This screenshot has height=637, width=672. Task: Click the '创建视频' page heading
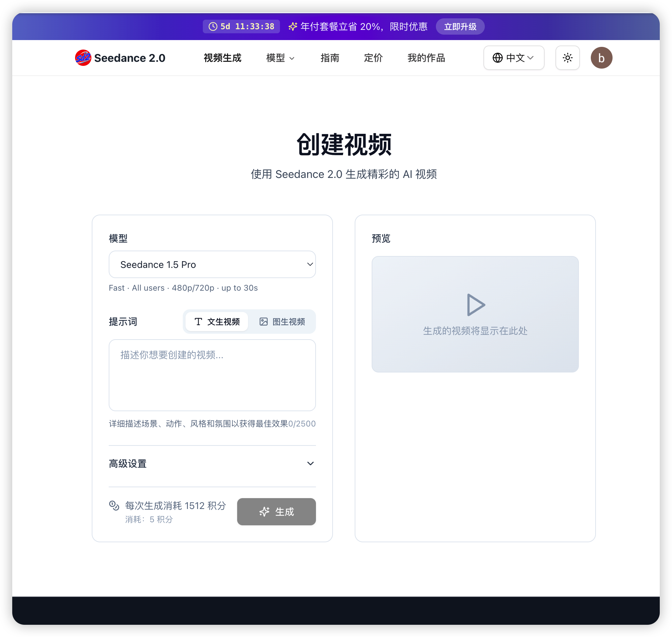[x=344, y=144]
